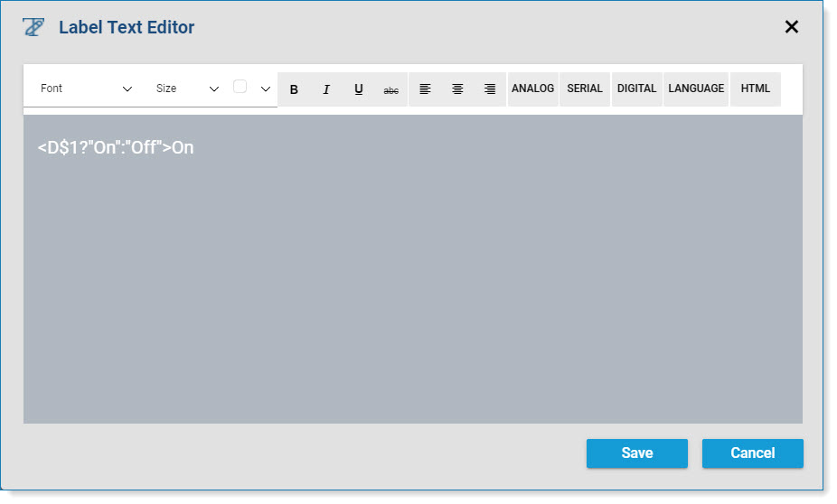The width and height of the screenshot is (837, 504).
Task: Save the label text
Action: 637,453
